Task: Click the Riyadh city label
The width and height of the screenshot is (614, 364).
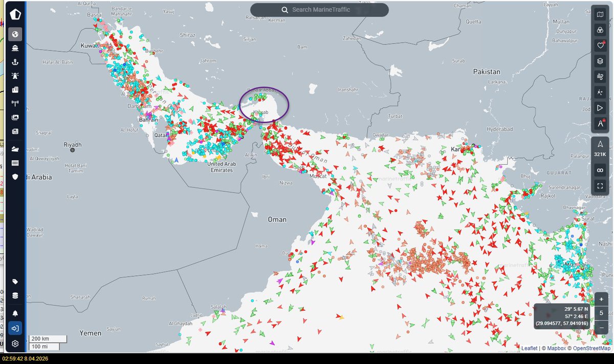Action: (73, 145)
